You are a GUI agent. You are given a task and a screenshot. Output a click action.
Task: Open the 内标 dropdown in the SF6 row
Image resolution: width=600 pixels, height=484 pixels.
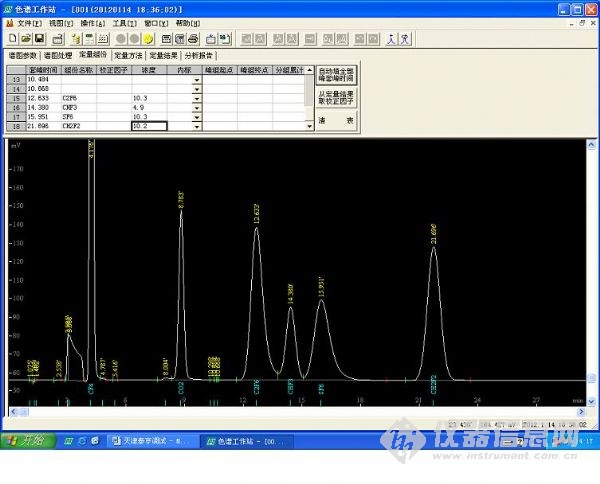click(x=197, y=117)
